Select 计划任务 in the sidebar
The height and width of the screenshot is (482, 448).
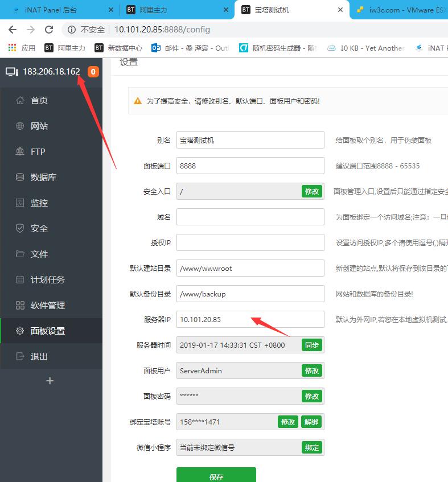(48, 279)
